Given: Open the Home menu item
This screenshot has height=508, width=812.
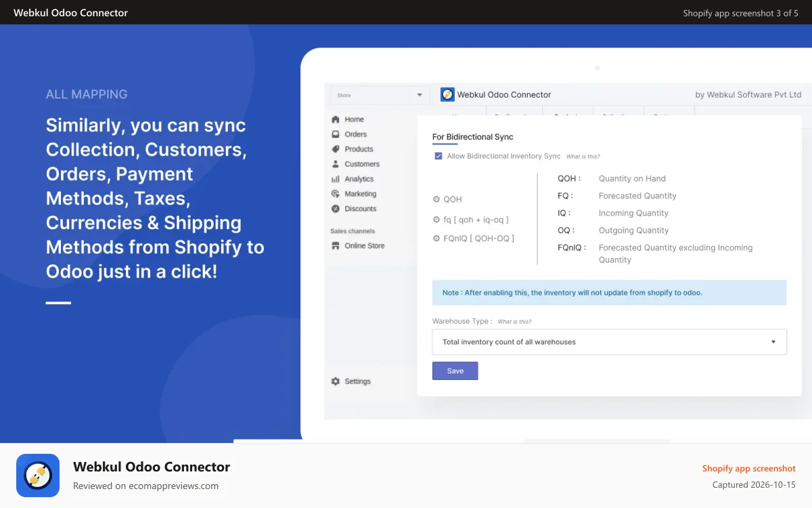Looking at the screenshot, I should (x=354, y=119).
